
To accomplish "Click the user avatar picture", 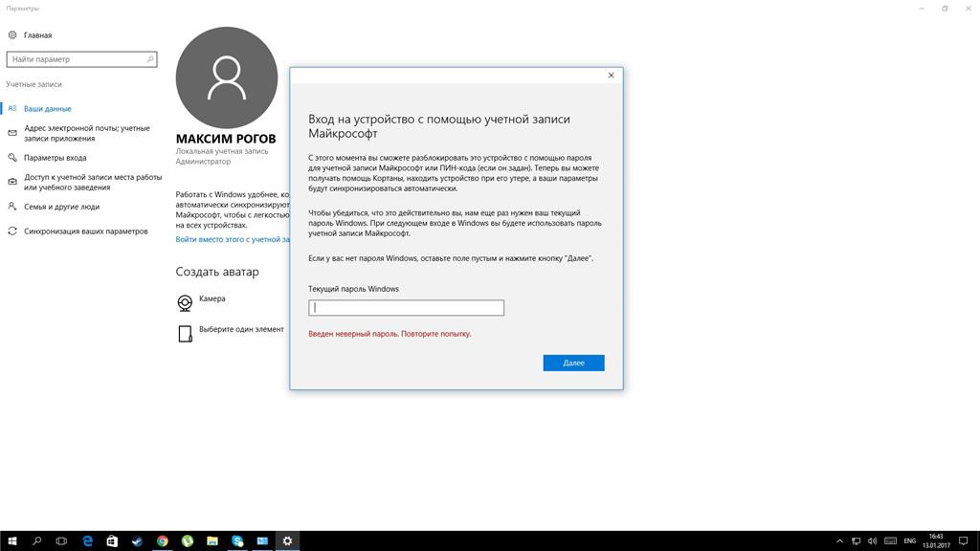I will click(226, 77).
